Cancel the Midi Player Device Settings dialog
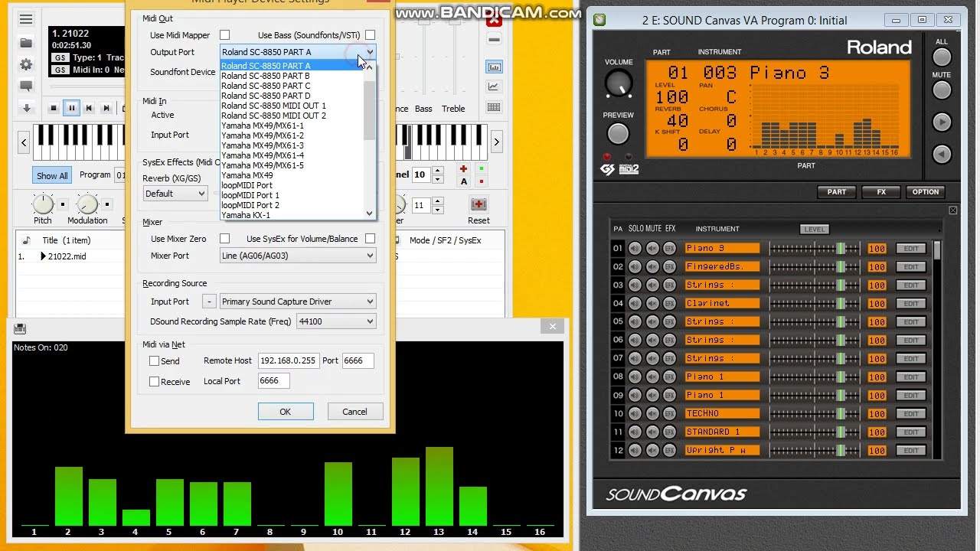The width and height of the screenshot is (980, 551). [x=354, y=412]
